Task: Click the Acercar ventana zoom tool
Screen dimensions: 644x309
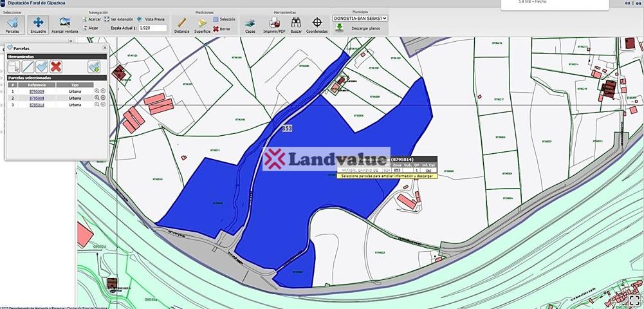Action: point(64,24)
